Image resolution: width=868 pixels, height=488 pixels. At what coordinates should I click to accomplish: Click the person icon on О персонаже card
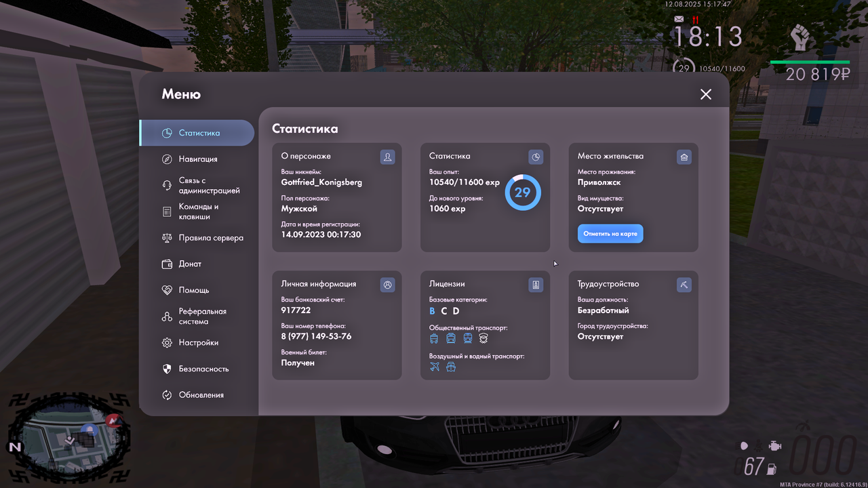388,157
